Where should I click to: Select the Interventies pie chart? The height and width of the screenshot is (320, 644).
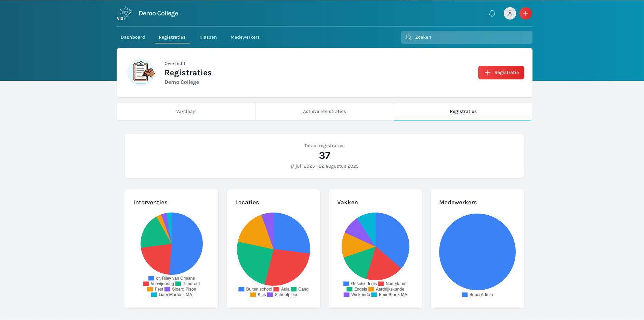[171, 243]
